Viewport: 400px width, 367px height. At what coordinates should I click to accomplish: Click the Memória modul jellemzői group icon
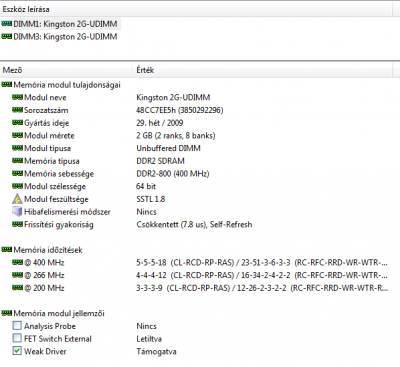click(6, 313)
